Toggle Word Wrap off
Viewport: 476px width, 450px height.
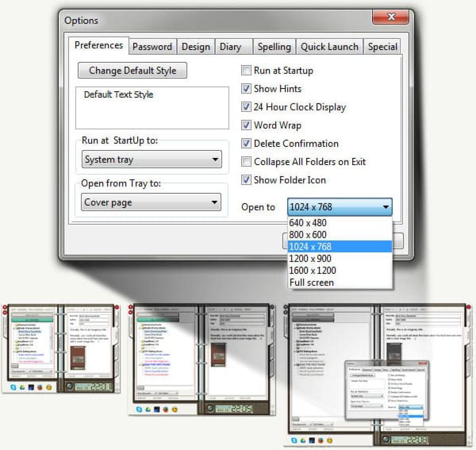click(x=246, y=125)
